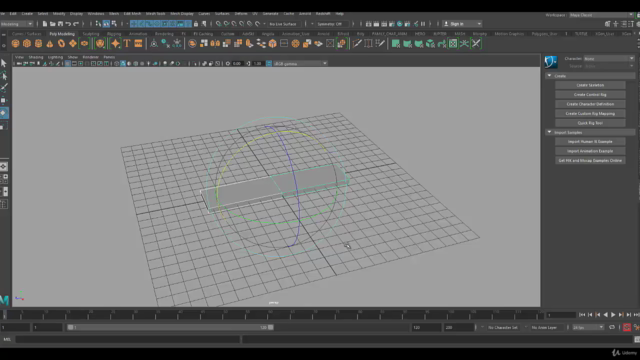Open the viewport Shading menu
Screen dimensions: 640x360
(36, 57)
